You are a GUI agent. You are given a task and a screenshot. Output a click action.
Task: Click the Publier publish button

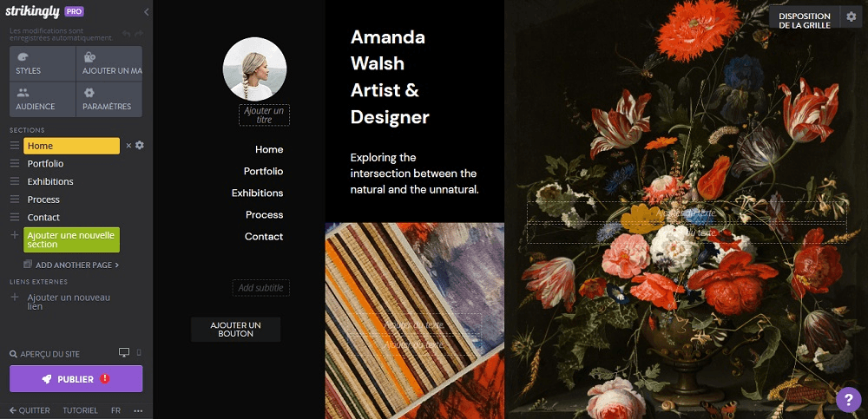76,379
